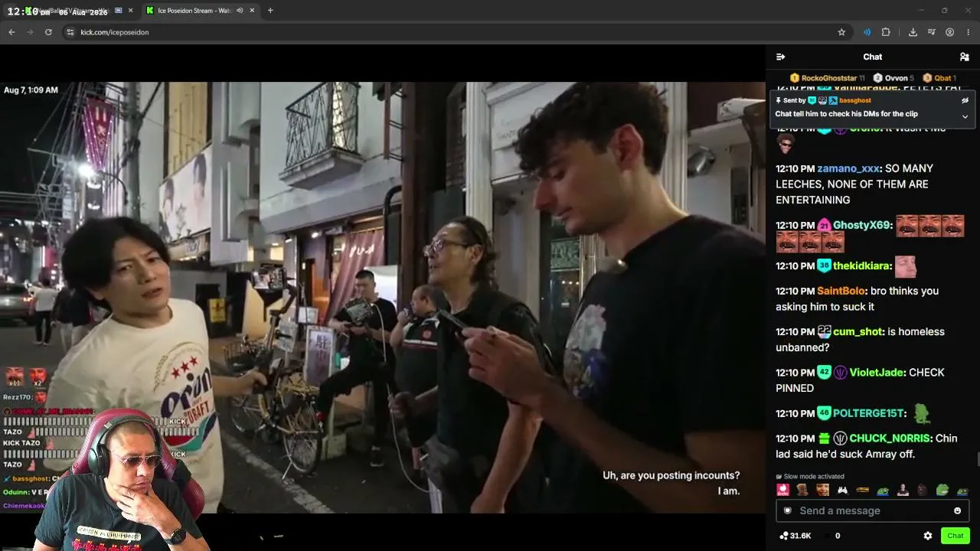Click the stream video player
Viewport: 980px width, 551px height.
(x=383, y=297)
